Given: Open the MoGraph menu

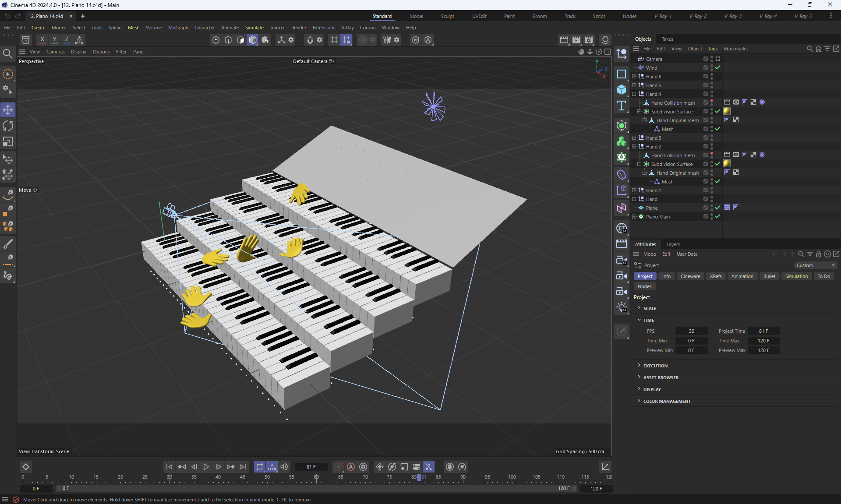Looking at the screenshot, I should coord(178,28).
